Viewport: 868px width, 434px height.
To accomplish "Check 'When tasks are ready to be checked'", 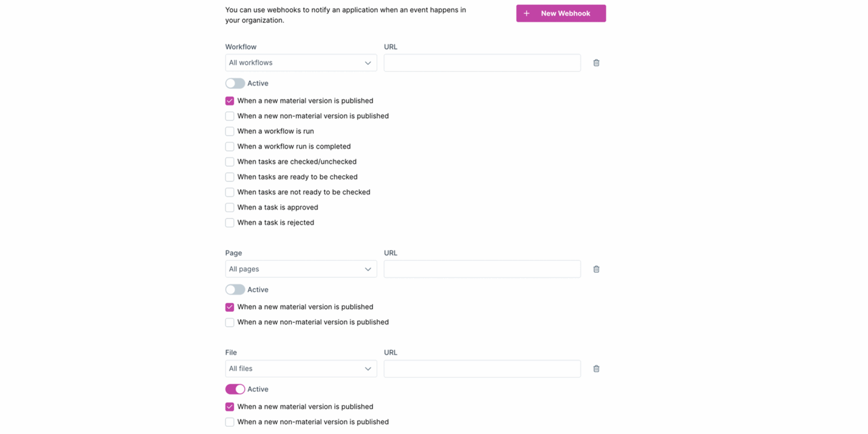I will coord(229,177).
